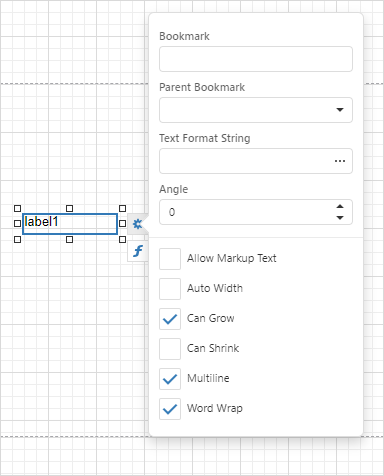Click the bottom-middle resize handle of label1

[x=69, y=239]
